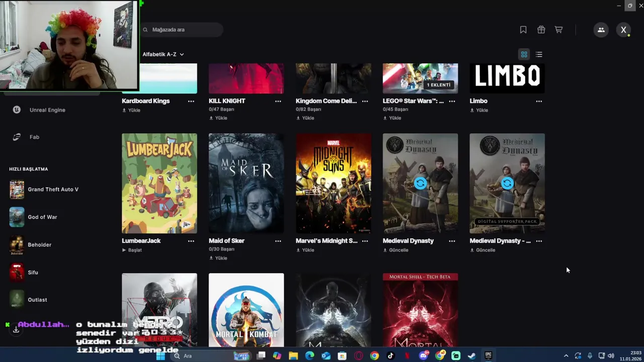Click the 0/30 Başarı text under Maid of Sker

point(221,249)
